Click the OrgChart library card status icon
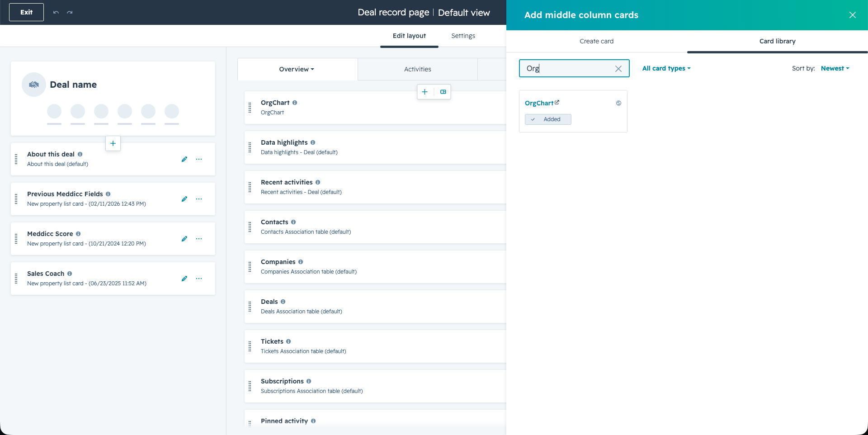 click(x=618, y=103)
